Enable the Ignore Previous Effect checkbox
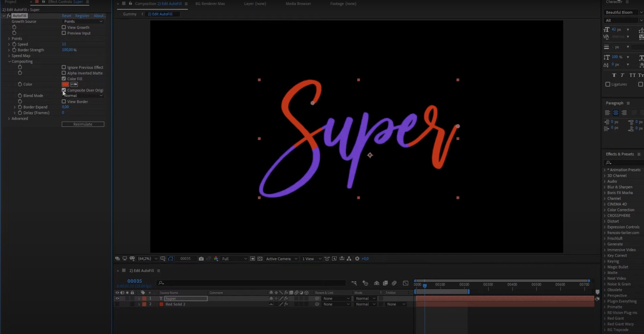The image size is (644, 334). tap(63, 67)
